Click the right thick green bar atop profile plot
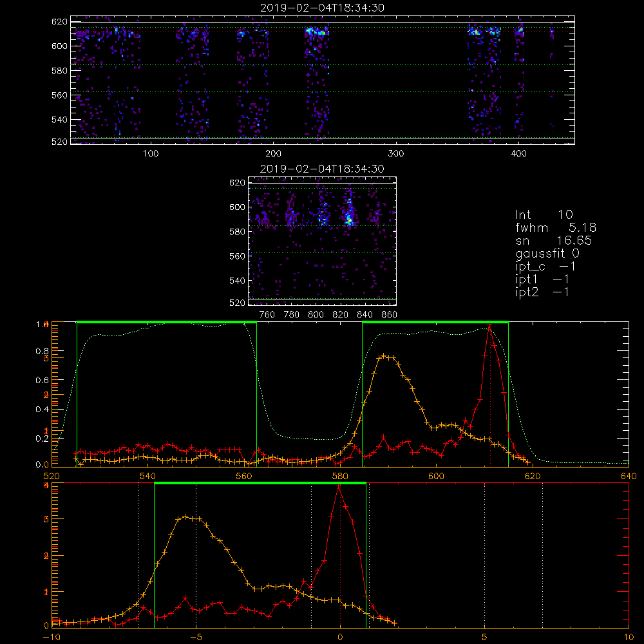 [435, 322]
